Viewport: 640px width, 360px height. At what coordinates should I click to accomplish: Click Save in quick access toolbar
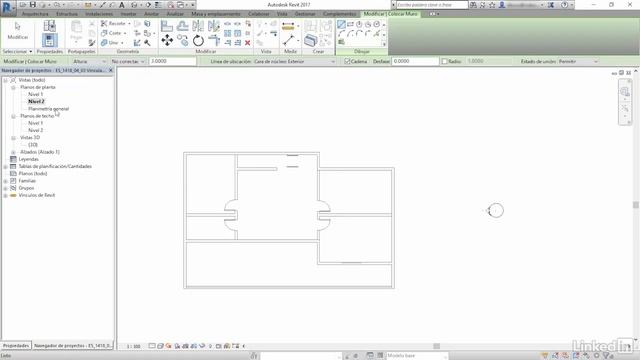click(33, 5)
